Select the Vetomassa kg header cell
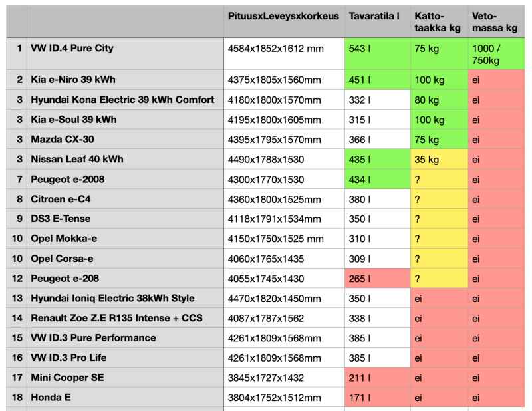 coord(496,22)
